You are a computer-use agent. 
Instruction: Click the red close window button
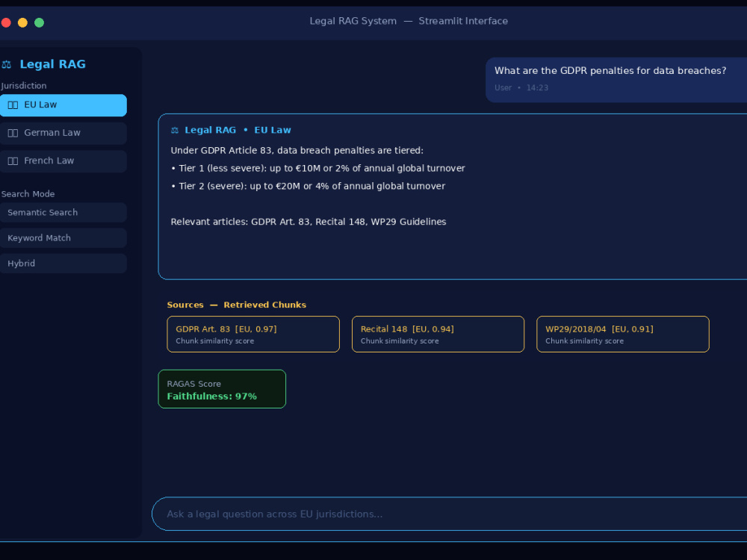pos(6,22)
